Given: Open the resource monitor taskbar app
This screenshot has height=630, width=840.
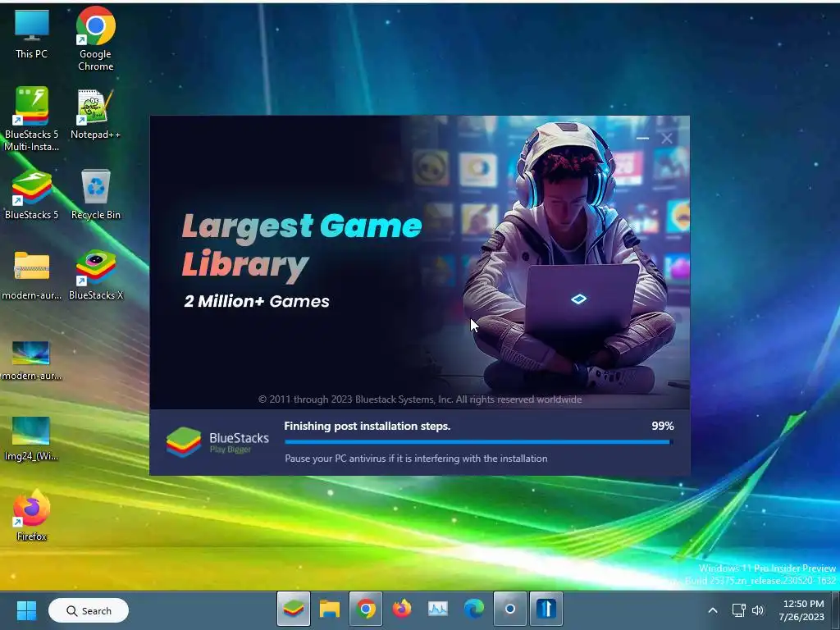Looking at the screenshot, I should [438, 609].
